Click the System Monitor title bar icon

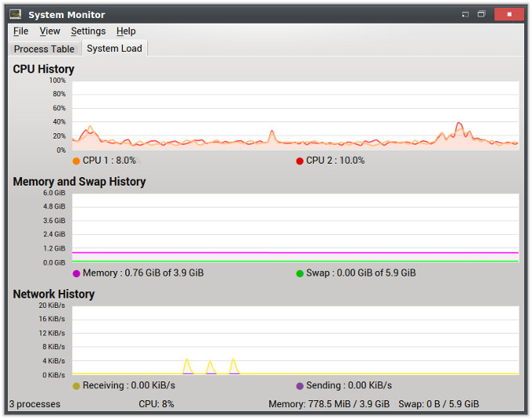(x=16, y=14)
